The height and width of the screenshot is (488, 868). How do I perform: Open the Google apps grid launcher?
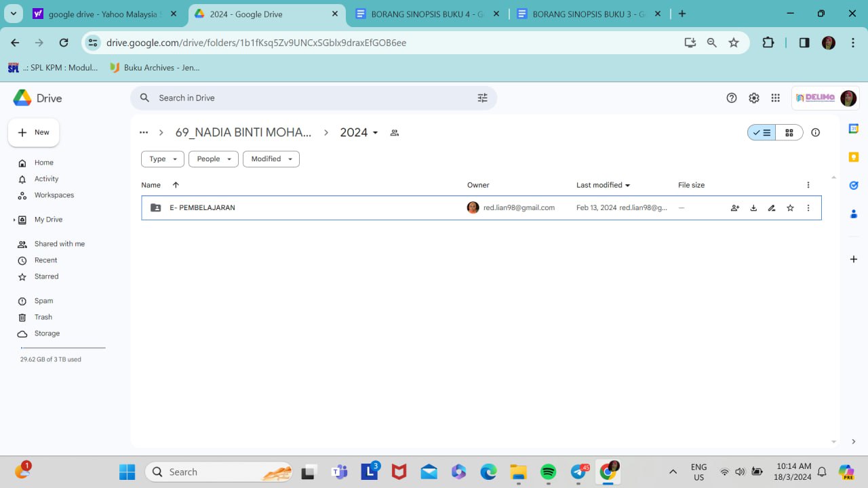pos(775,98)
